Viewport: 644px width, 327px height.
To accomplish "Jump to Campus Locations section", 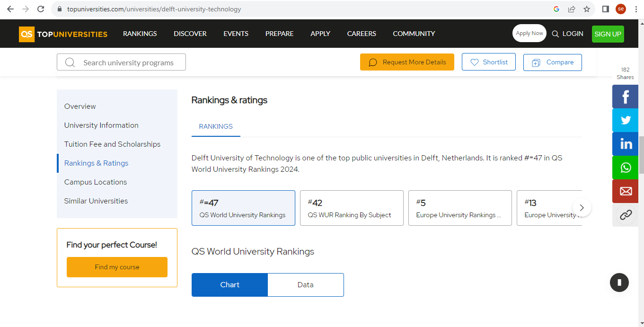I will pos(96,182).
